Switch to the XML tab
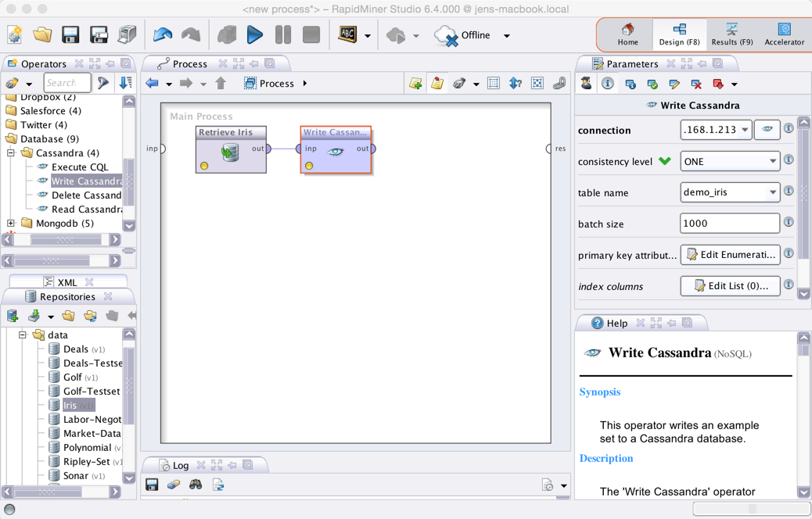The image size is (812, 519). coord(66,282)
